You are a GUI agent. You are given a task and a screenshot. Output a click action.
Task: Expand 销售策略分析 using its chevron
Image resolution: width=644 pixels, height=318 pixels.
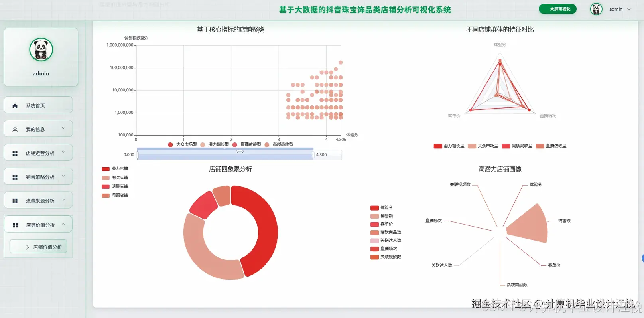(x=63, y=176)
